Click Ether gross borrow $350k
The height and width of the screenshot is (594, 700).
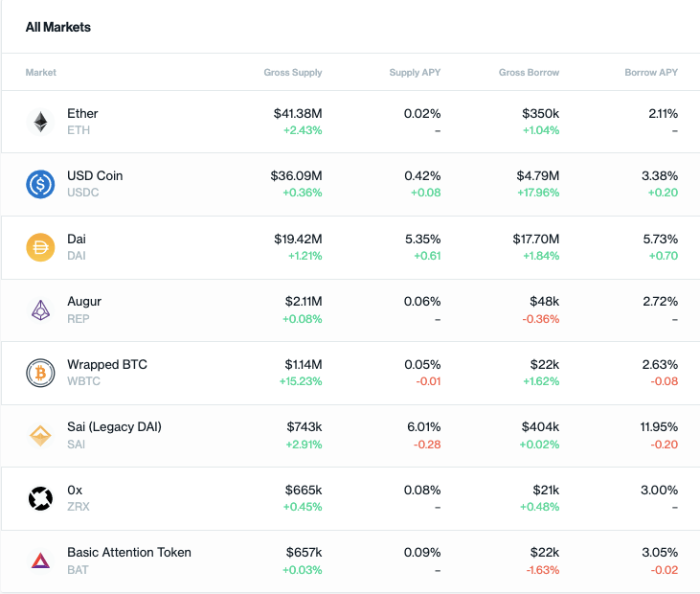click(x=541, y=113)
